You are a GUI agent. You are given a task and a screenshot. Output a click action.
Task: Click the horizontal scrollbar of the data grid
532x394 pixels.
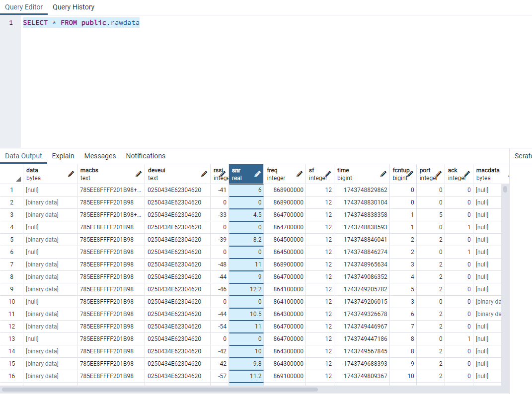pos(159,390)
